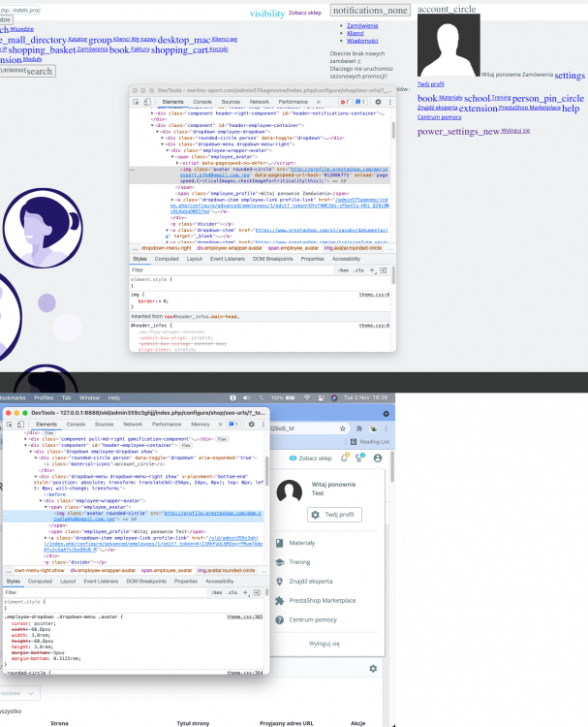
Task: Toggle device toolbar icon in 127.0.0.1 DevTools
Action: coord(20,425)
